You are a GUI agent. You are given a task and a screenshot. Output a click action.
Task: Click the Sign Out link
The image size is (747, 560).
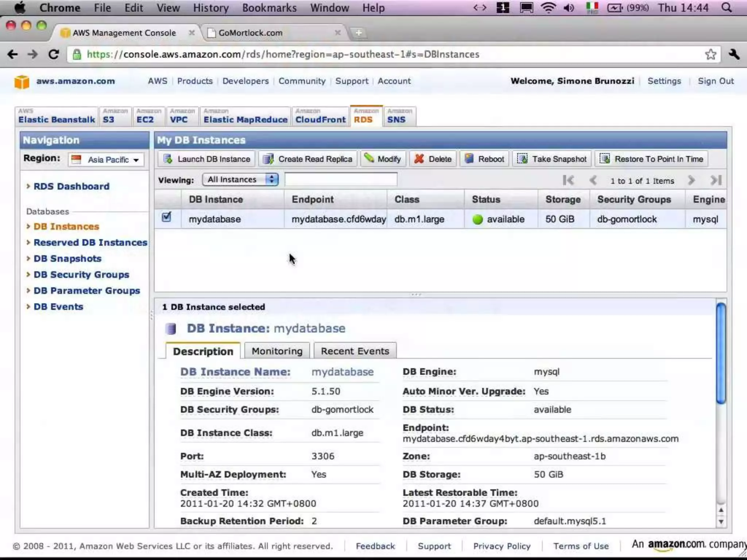[715, 81]
